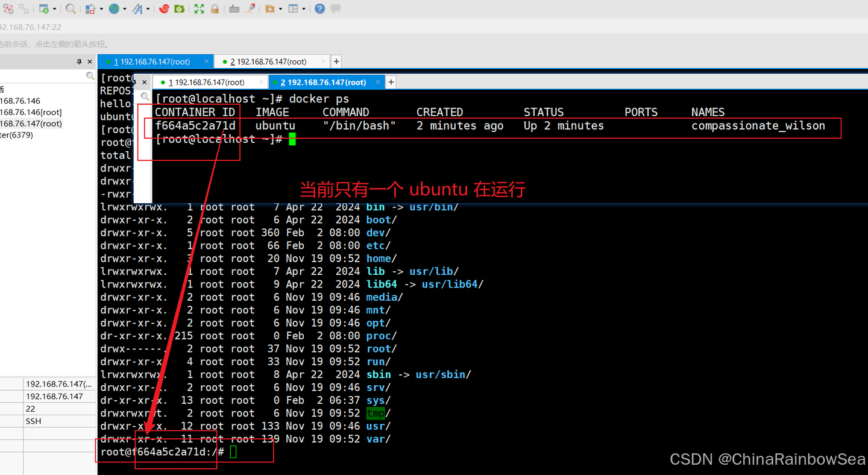
Task: Open Xshell help
Action: tap(320, 9)
